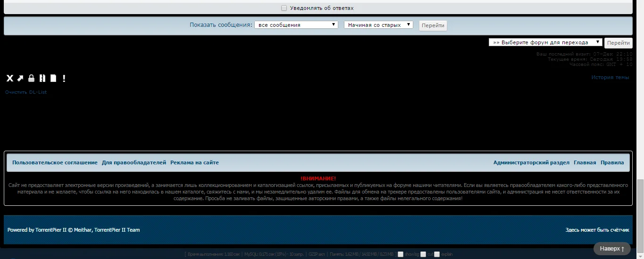Toggle the show log checkbox
Image resolution: width=644 pixels, height=259 pixels.
[401, 254]
